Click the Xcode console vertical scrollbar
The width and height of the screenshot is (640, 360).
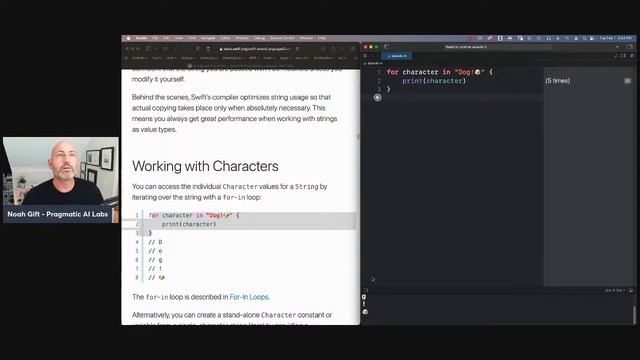[634, 314]
